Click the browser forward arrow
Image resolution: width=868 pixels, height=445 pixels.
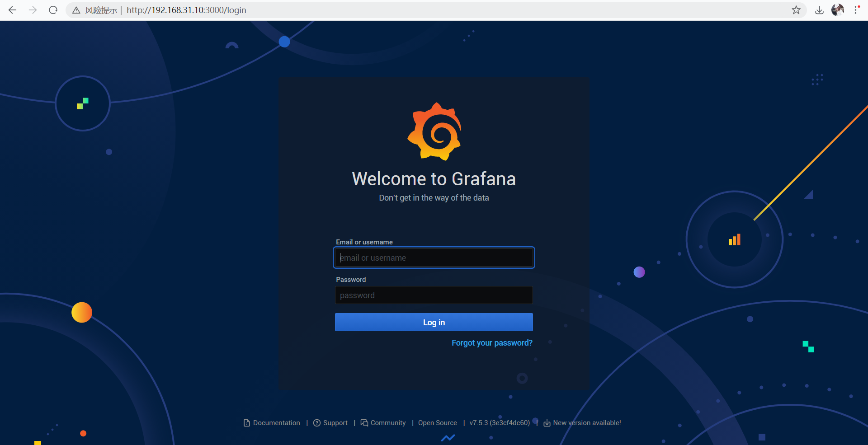pyautogui.click(x=33, y=10)
